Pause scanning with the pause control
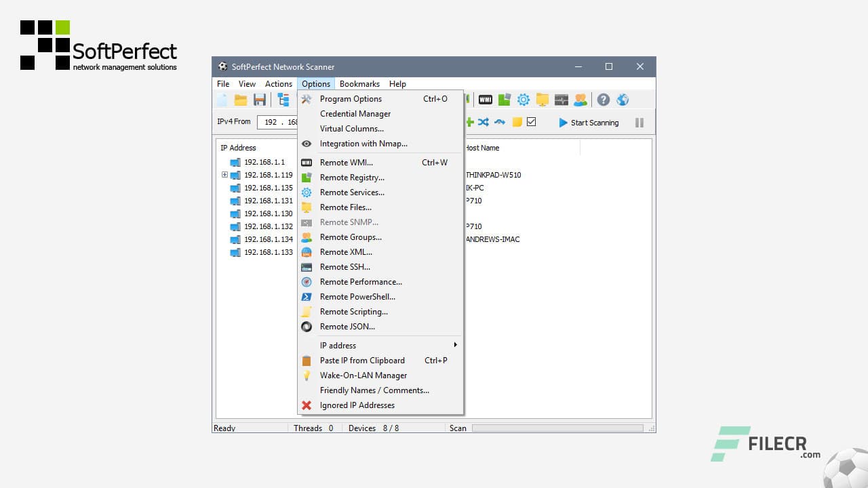The width and height of the screenshot is (868, 488). point(639,123)
